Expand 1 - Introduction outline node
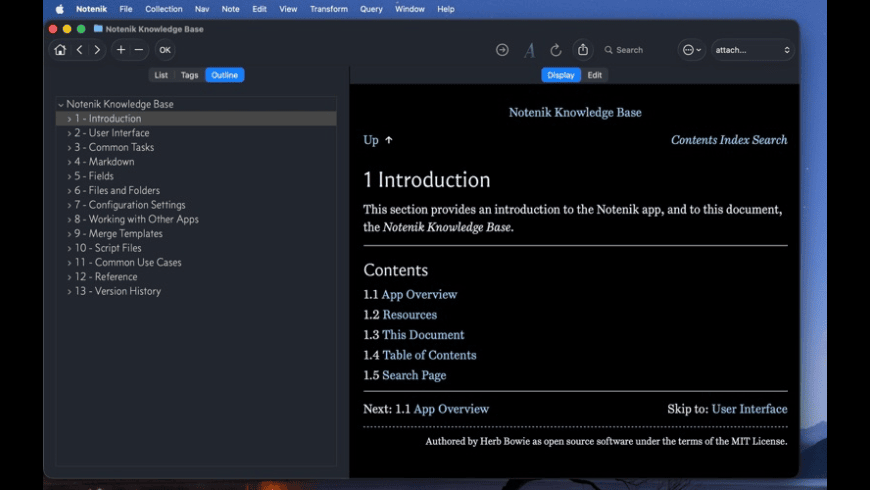Viewport: 870px width, 490px height. coord(69,119)
